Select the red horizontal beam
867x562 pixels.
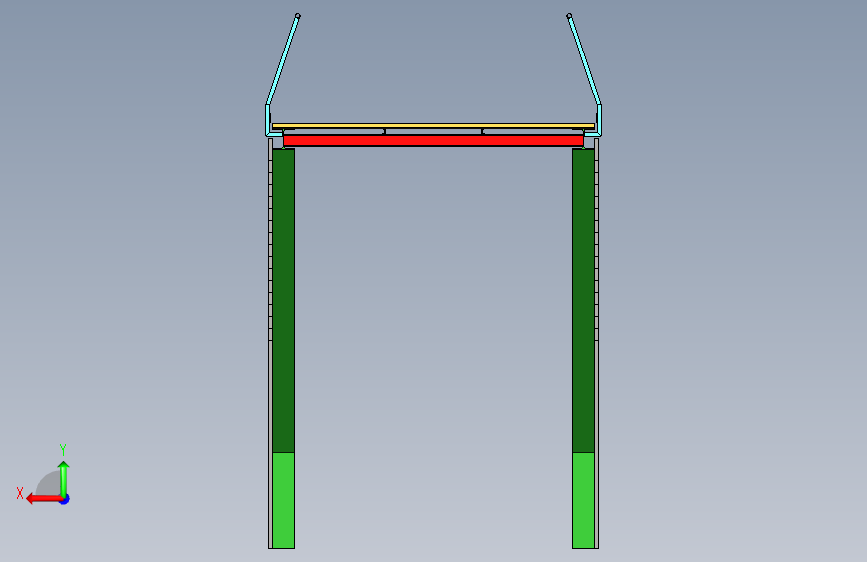434,140
